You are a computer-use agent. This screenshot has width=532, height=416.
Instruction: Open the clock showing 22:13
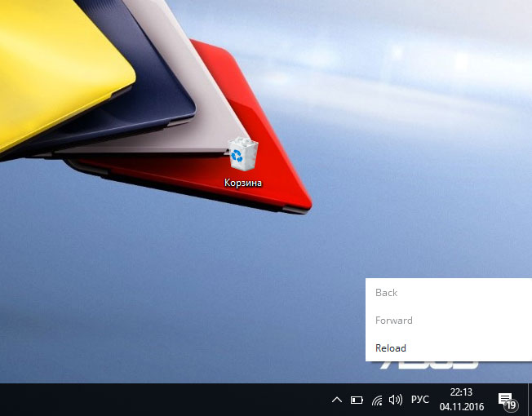[462, 400]
